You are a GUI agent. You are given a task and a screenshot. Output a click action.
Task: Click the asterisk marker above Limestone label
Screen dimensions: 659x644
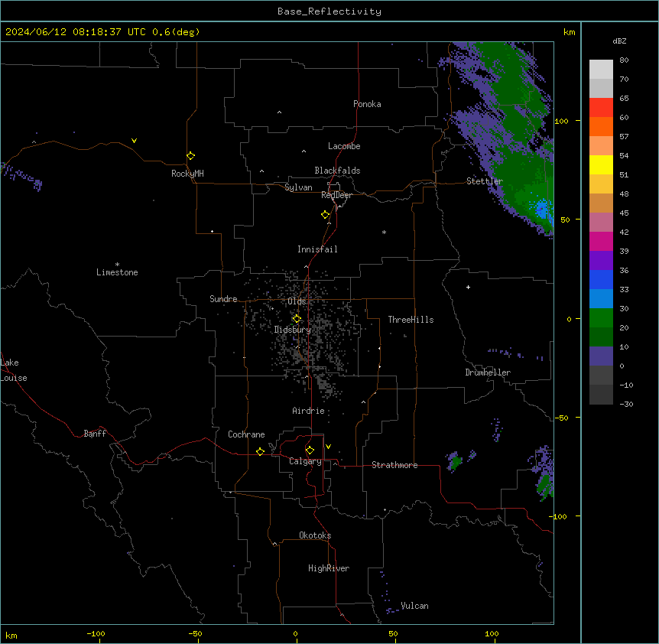tap(117, 264)
